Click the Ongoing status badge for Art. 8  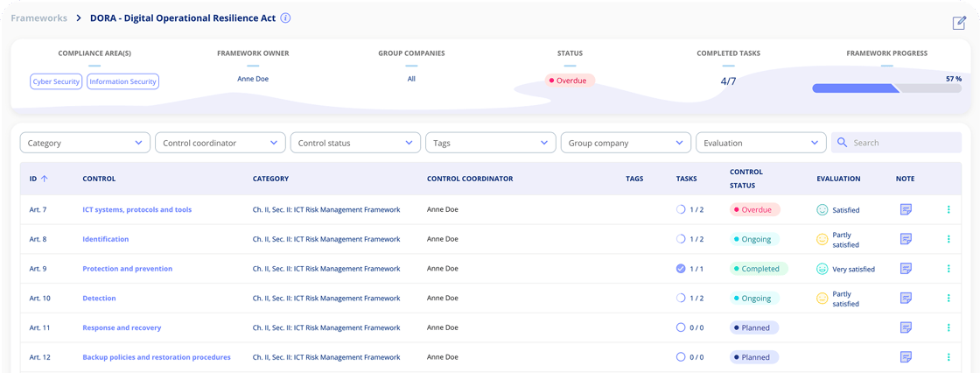click(754, 239)
